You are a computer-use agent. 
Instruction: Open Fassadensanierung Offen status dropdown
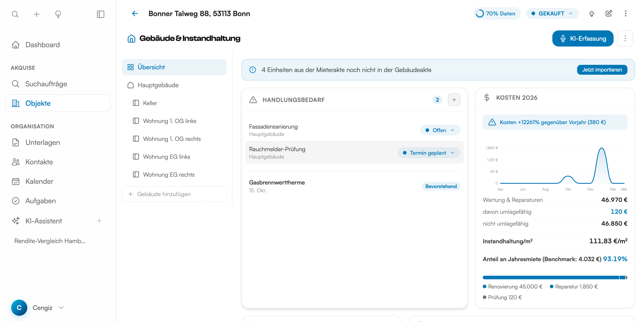click(440, 130)
